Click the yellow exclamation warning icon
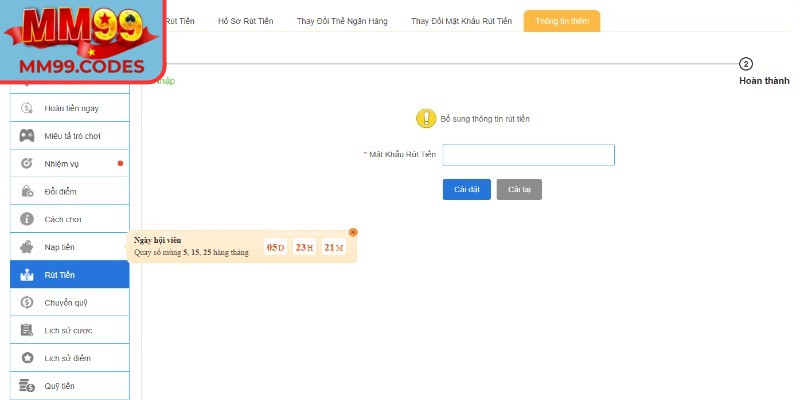Image resolution: width=800 pixels, height=400 pixels. (426, 118)
